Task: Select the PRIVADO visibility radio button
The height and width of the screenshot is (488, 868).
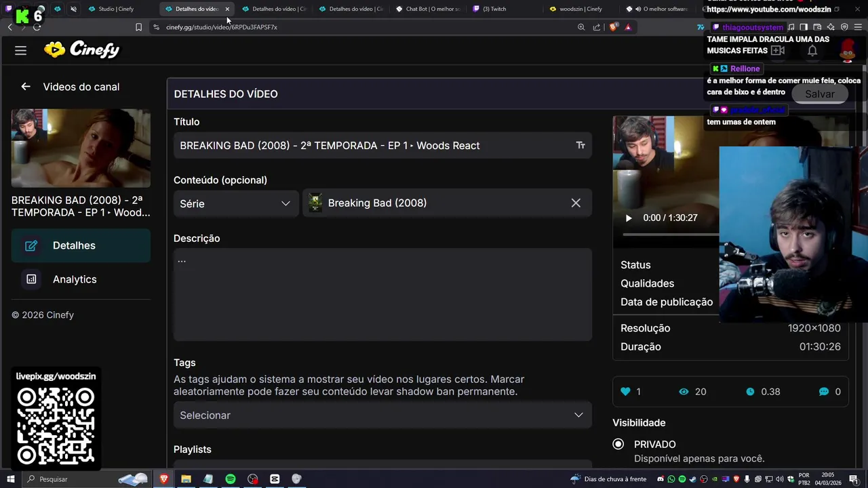Action: (618, 445)
